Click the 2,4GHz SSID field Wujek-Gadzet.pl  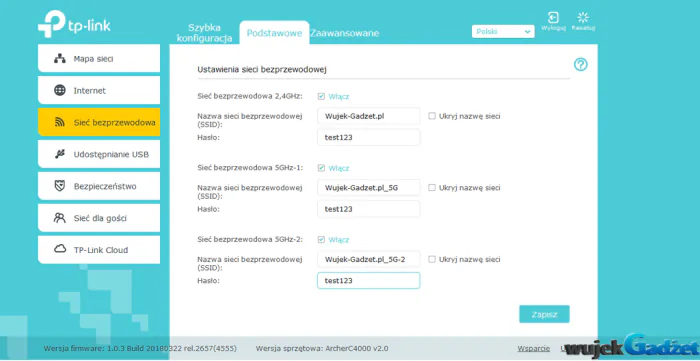368,116
